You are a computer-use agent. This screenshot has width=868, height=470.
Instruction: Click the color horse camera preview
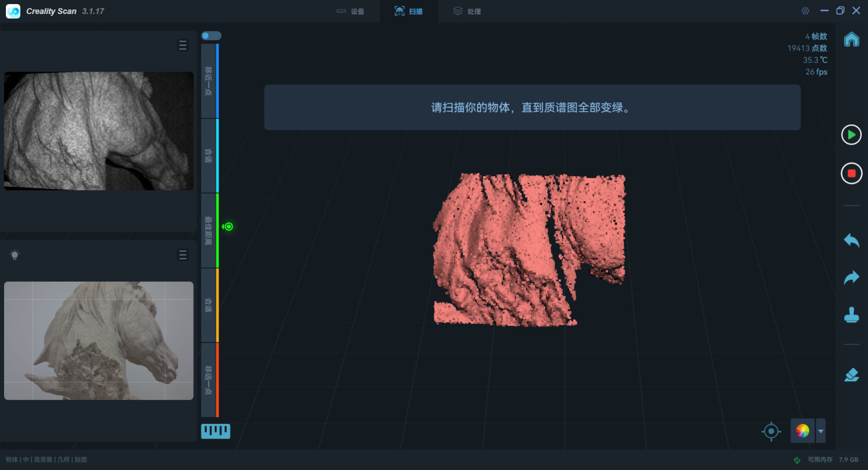click(99, 341)
